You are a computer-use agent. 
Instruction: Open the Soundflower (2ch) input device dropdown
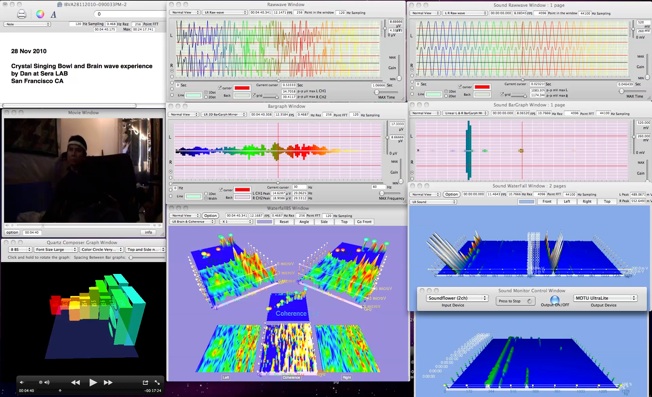click(457, 298)
